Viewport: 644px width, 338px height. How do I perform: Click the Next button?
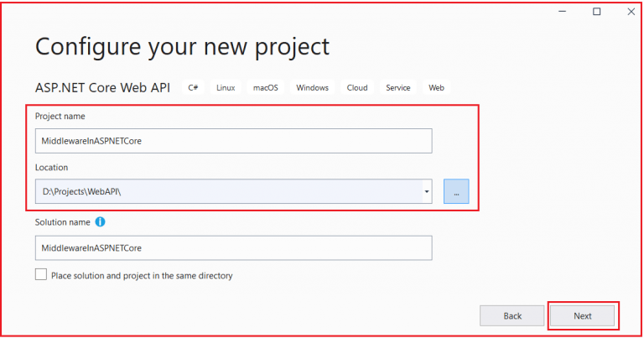pyautogui.click(x=583, y=316)
